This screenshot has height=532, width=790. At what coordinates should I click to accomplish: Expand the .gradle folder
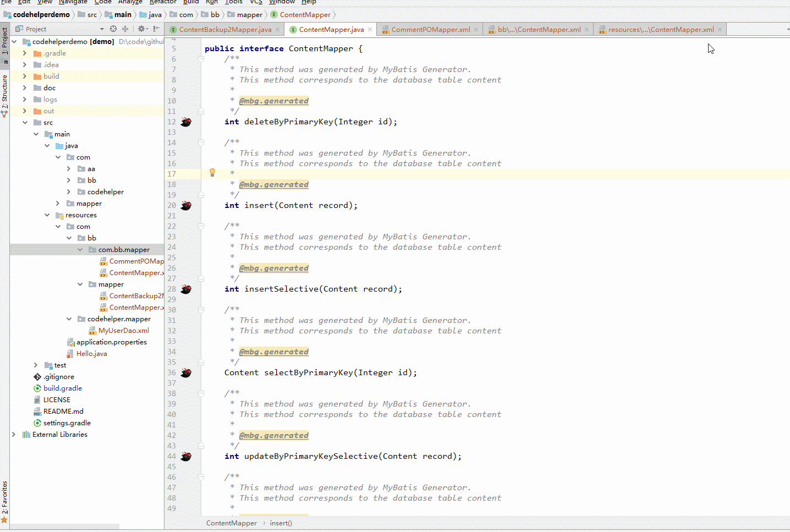point(25,53)
